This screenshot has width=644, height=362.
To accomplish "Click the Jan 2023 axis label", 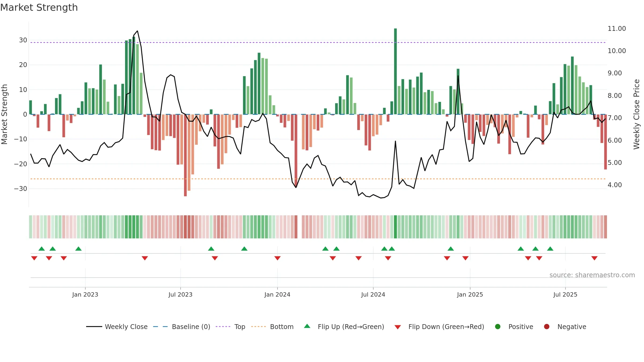I will coord(85,294).
